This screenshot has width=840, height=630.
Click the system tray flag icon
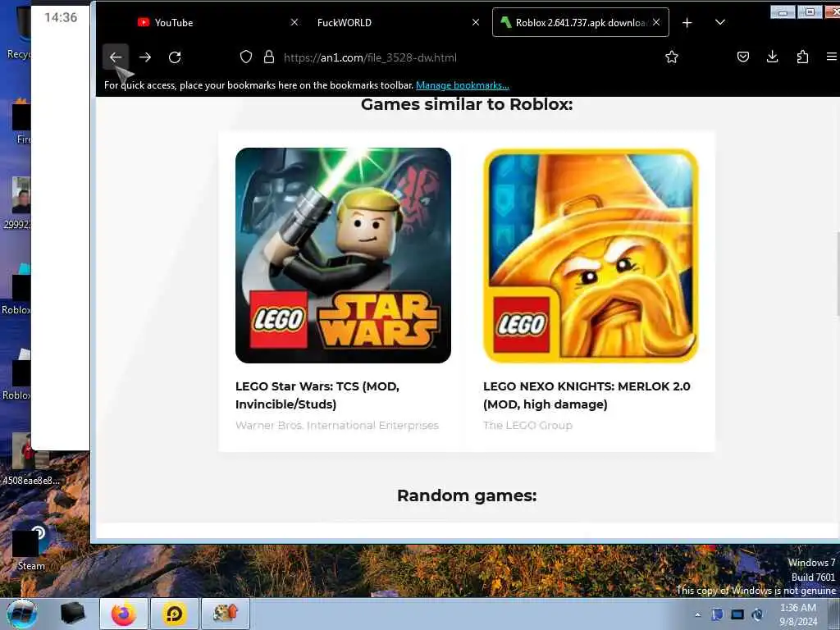(717, 614)
